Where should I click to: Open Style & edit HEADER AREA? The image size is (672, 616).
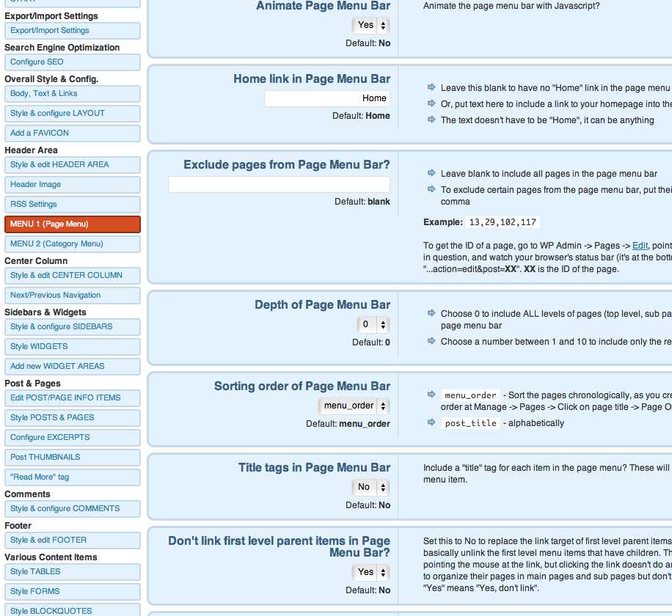point(73,165)
